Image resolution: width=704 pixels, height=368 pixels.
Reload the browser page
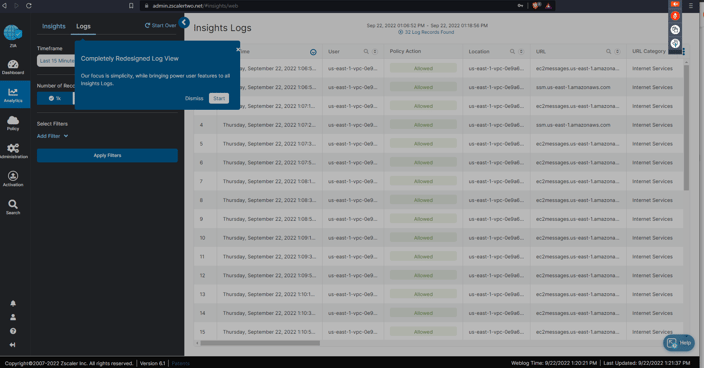click(x=28, y=6)
